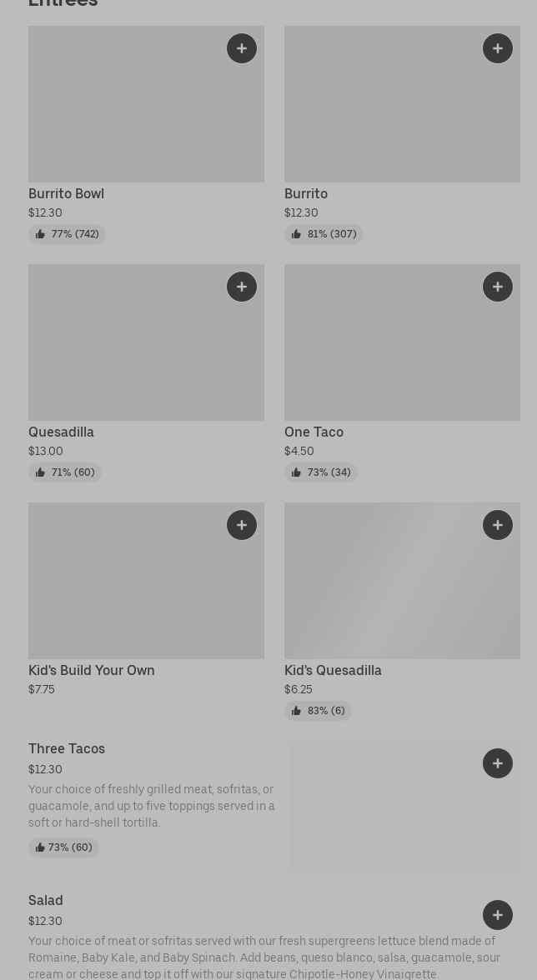Open the Burrito Bowl item title
This screenshot has width=537, height=980.
click(67, 194)
